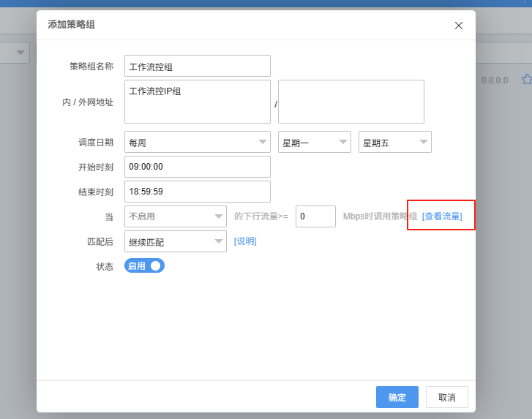The height and width of the screenshot is (419, 532).
Task: Close the 添加策略组 dialog with X
Action: [x=458, y=26]
